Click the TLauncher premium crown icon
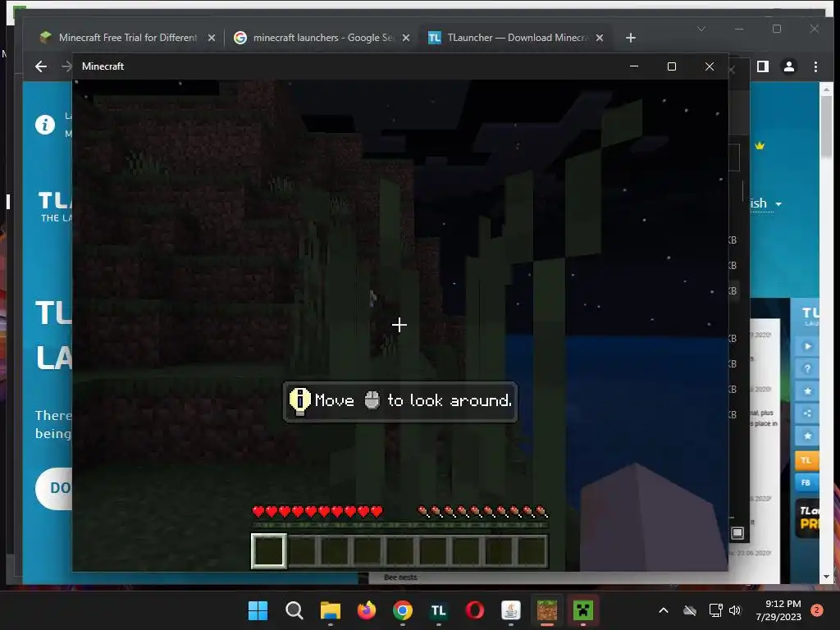 (760, 145)
